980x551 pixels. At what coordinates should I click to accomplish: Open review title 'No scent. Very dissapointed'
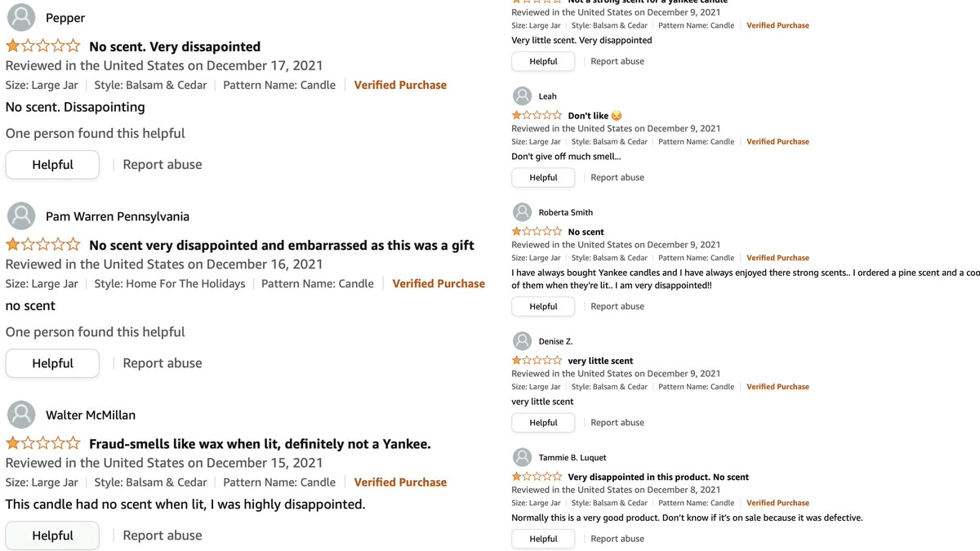[175, 47]
